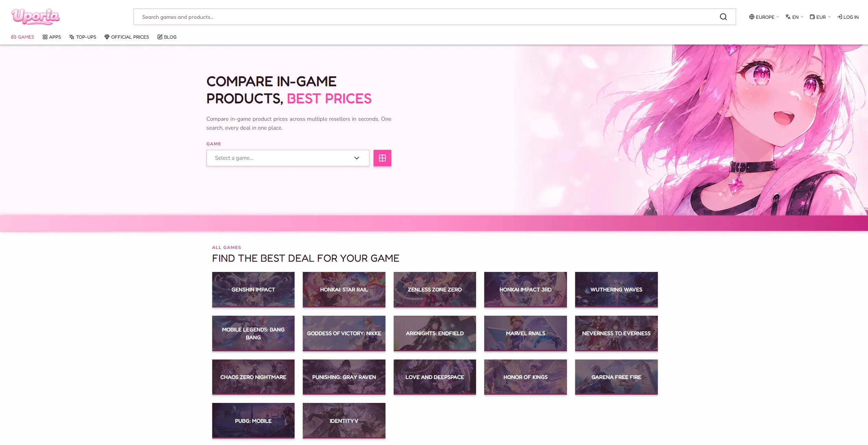Open the Goddess of Victory: Nikke card
The image size is (868, 445).
344,333
